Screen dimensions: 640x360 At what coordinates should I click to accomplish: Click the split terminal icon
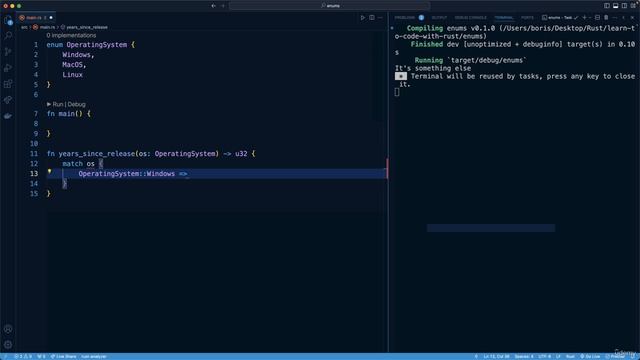coord(597,18)
